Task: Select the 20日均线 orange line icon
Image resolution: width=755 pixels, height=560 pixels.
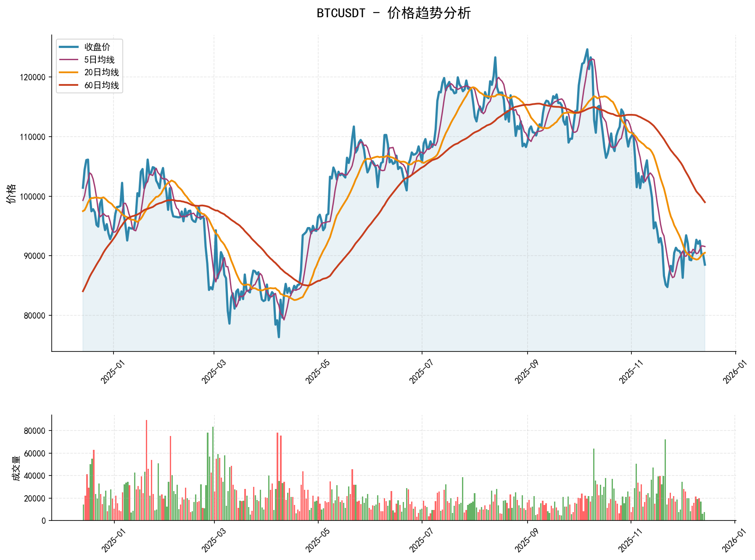Action: [69, 73]
